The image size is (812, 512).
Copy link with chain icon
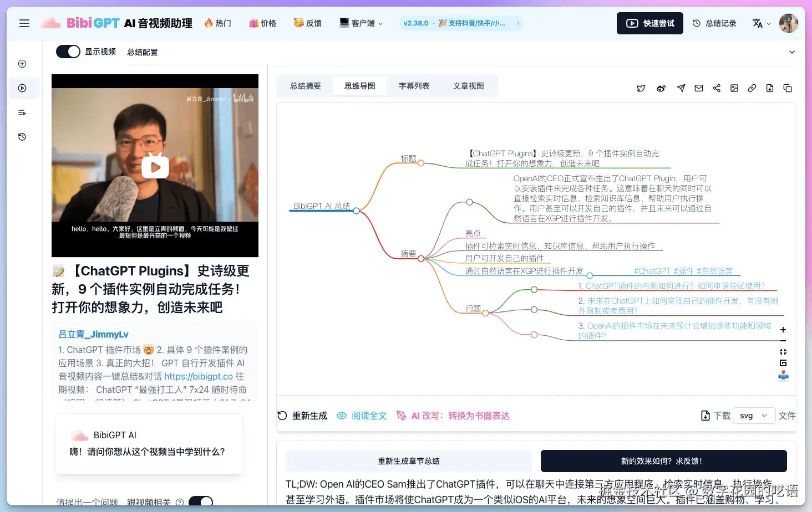pyautogui.click(x=752, y=88)
